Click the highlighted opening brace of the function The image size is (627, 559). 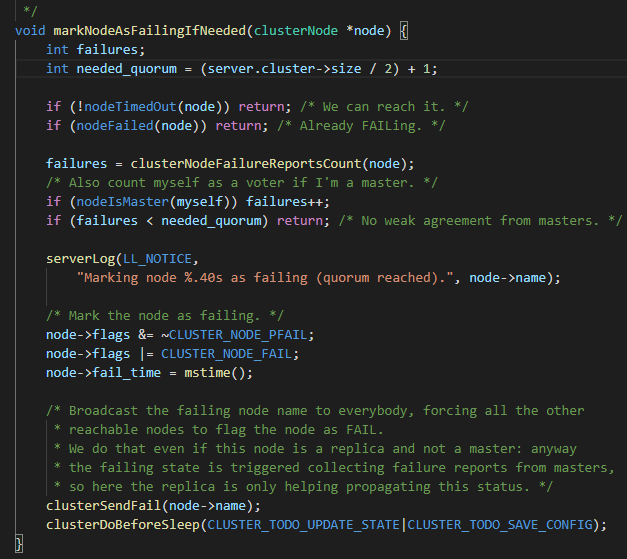click(x=404, y=30)
